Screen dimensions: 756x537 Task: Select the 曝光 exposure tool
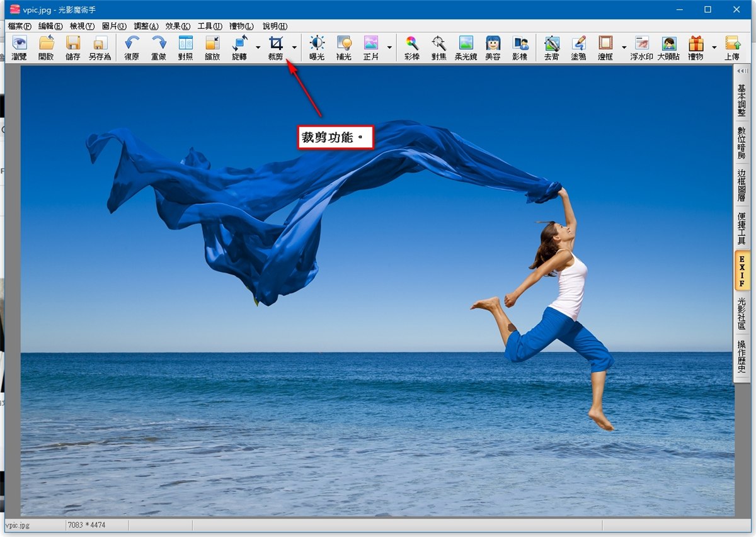click(x=317, y=44)
